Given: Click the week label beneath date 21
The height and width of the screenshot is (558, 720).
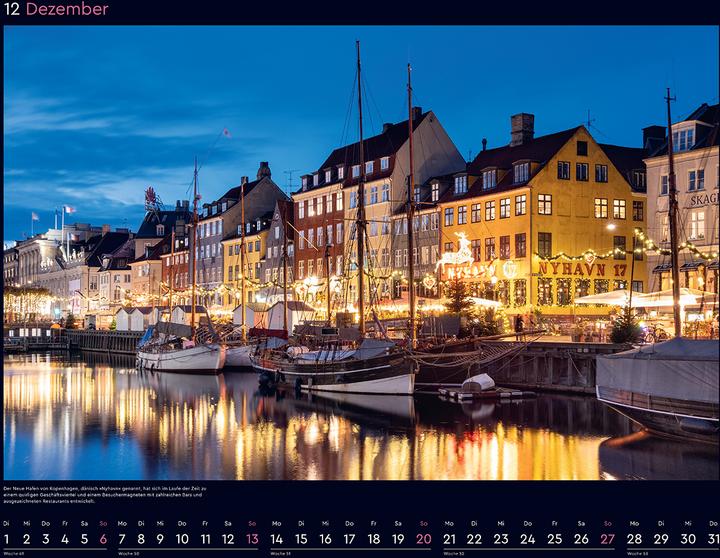Looking at the screenshot, I should point(453,553).
